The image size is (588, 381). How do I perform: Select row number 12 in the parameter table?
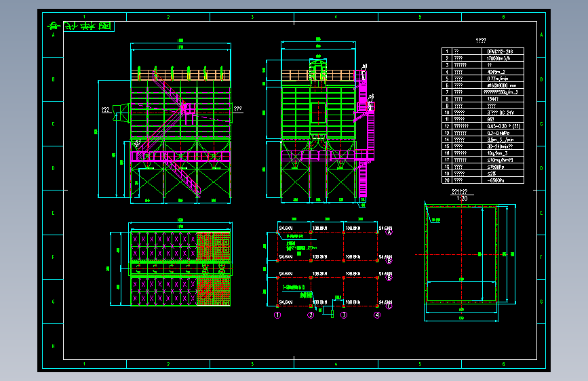[x=447, y=126]
